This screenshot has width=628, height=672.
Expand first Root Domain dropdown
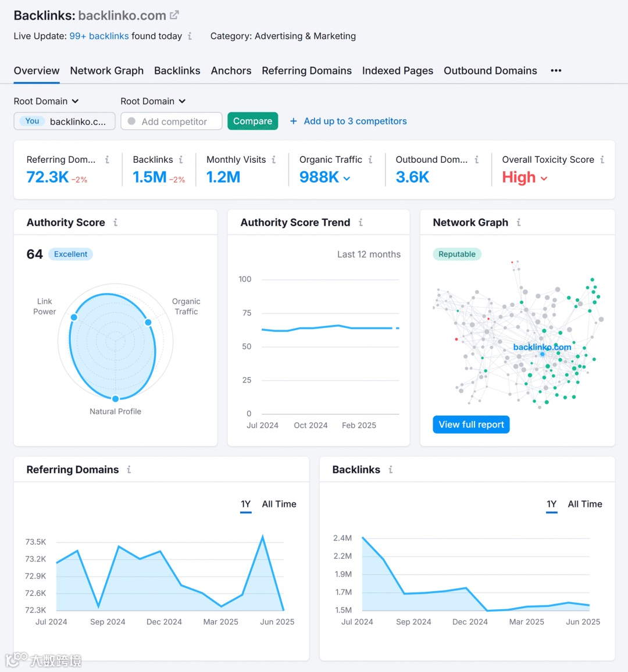tap(47, 101)
